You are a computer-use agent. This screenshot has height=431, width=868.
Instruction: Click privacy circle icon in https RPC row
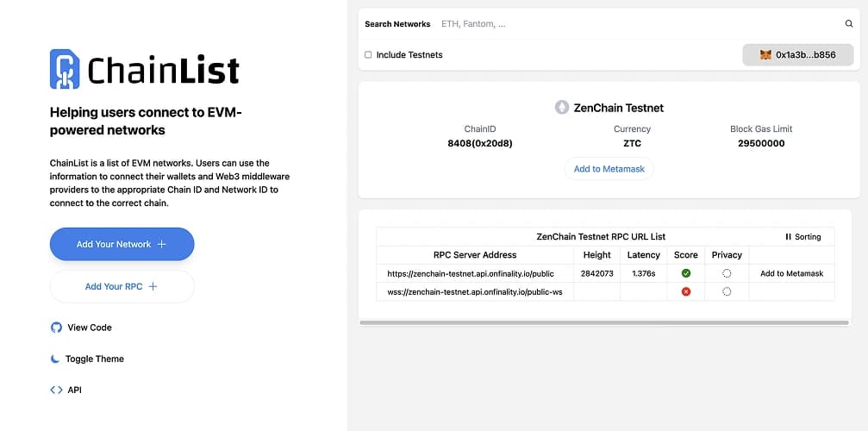pos(727,273)
